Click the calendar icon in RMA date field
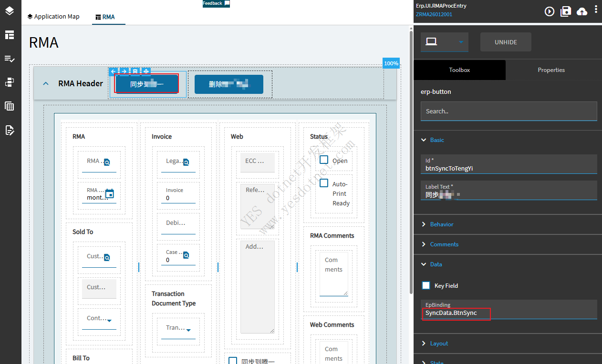Viewport: 602px width, 364px height. 109,193
